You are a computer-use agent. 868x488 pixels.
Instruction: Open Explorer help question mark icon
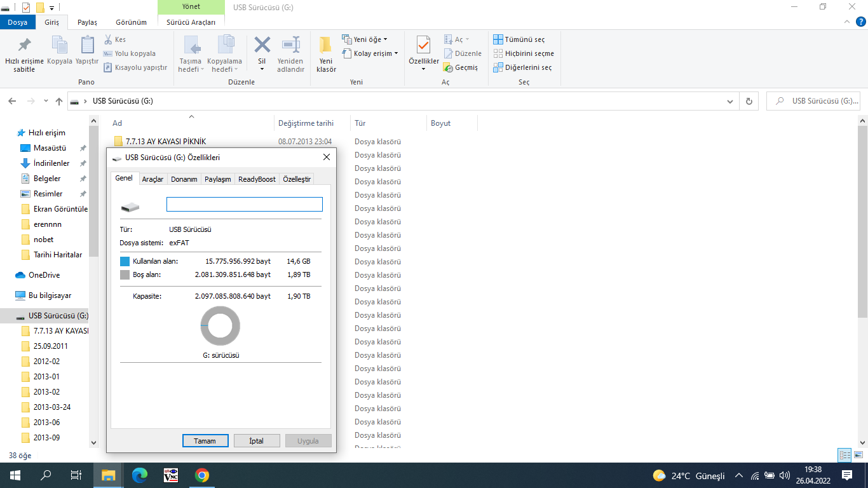(x=860, y=22)
